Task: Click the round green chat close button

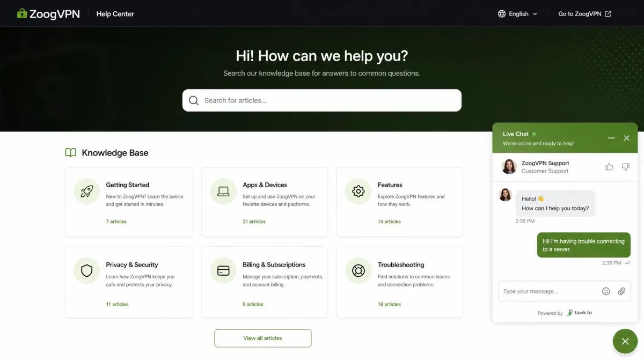Action: [x=625, y=341]
